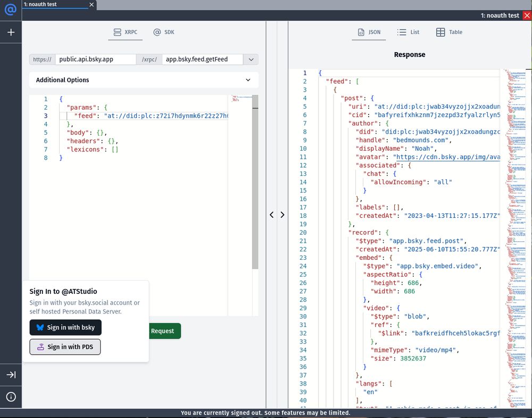Click the XRPC server icon
This screenshot has width=532, height=418.
click(118, 32)
